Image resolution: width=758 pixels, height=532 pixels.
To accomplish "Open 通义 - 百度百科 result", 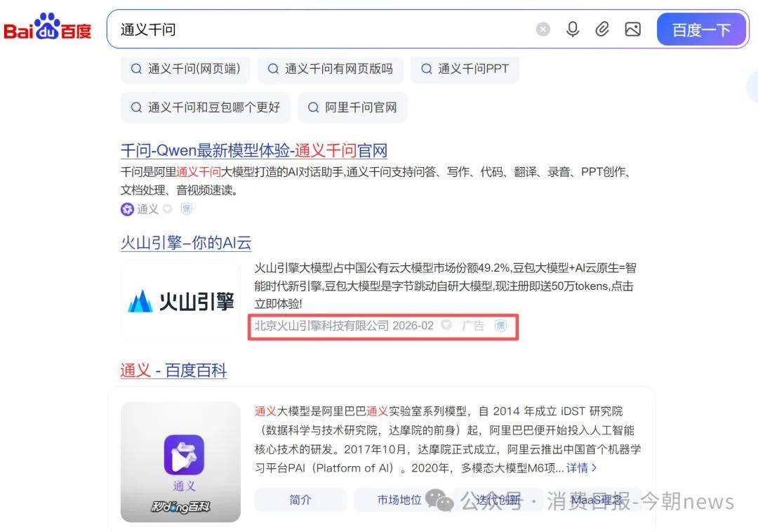I will 173,371.
